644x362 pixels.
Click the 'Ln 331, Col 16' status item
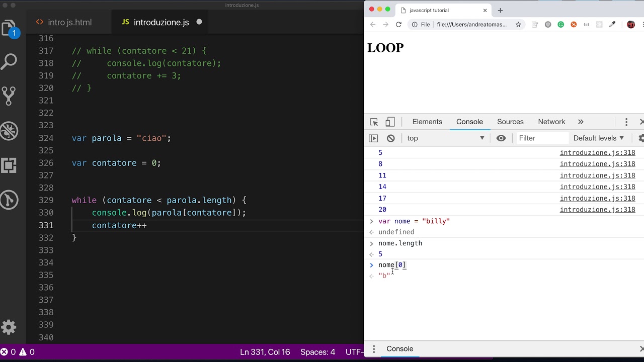(265, 352)
